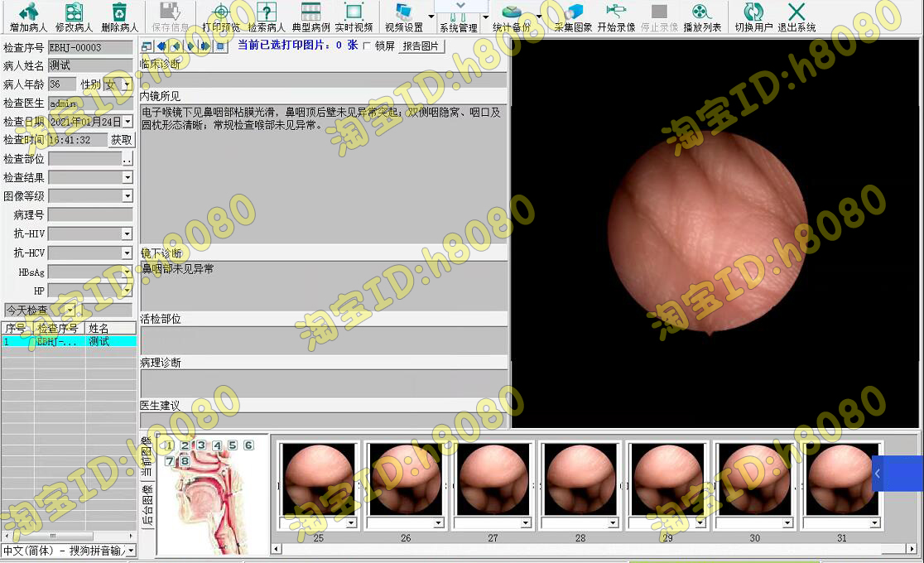Screen dimensions: 924x563
Task: Open 典型病例 (typical cases) icon
Action: click(x=311, y=17)
